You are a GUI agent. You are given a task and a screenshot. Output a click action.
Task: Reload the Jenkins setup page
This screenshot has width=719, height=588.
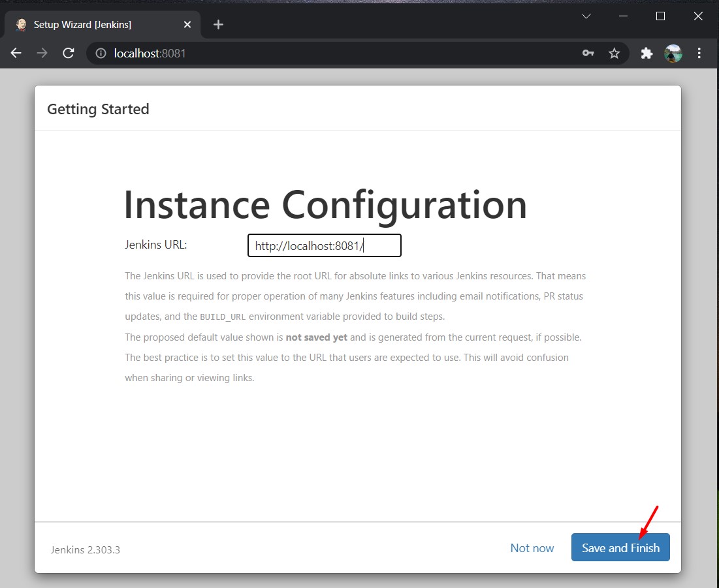tap(69, 54)
